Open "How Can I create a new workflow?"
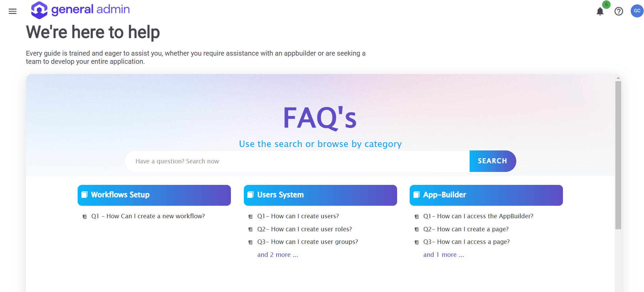This screenshot has width=644, height=292. (148, 216)
